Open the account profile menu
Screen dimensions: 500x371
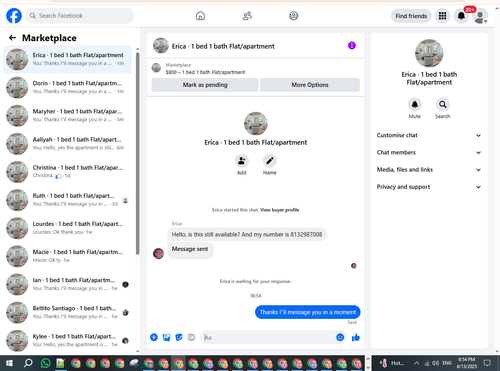click(480, 16)
